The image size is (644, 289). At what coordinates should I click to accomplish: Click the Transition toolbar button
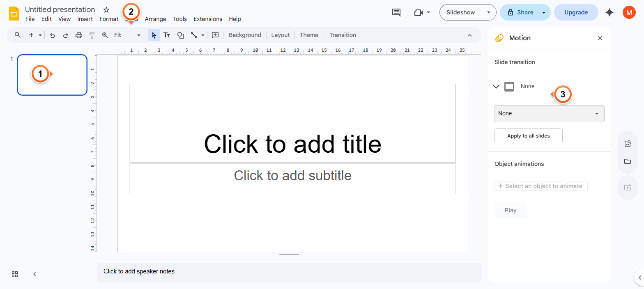343,35
